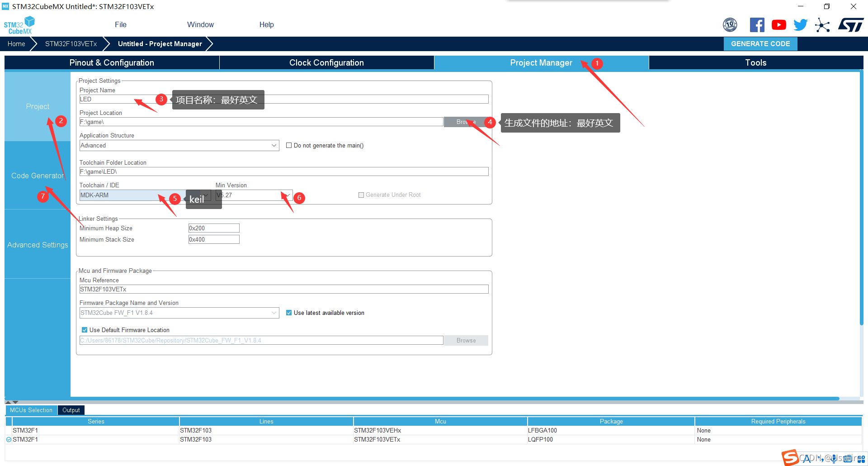Click the STM32CubeMX logo
868x466 pixels.
(x=19, y=25)
